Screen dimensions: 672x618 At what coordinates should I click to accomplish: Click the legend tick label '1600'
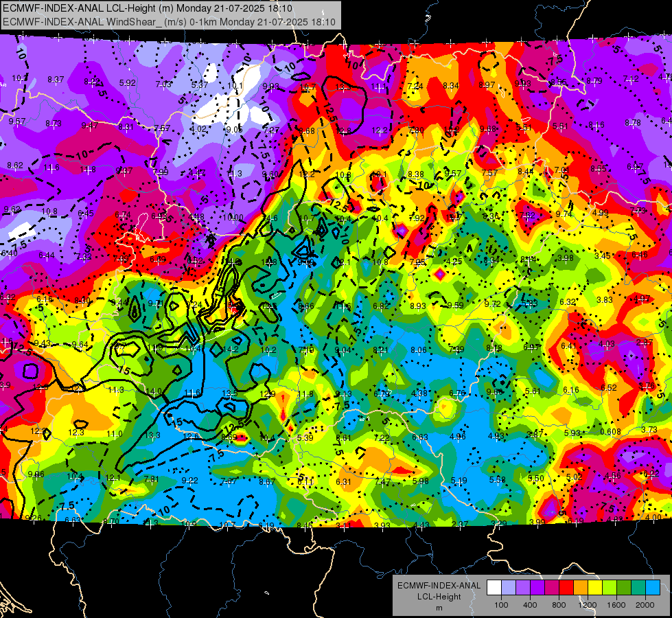tap(616, 605)
